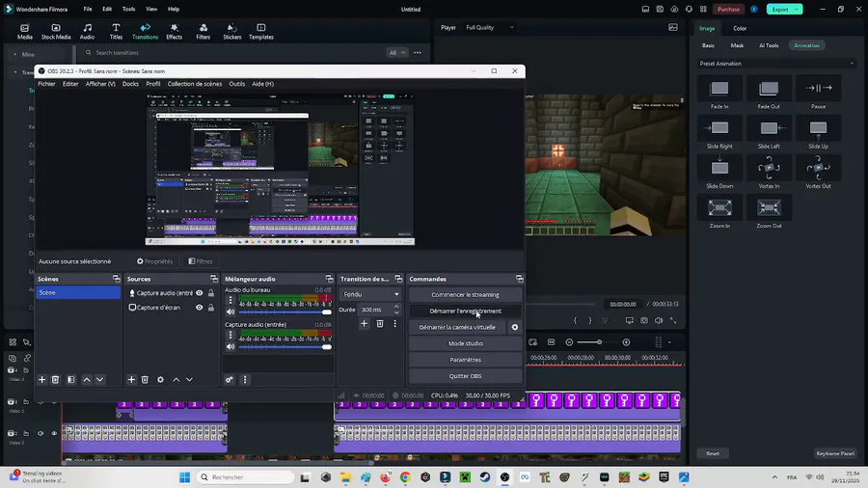The width and height of the screenshot is (868, 488).
Task: Add a new source with the plus icon
Action: click(x=132, y=379)
